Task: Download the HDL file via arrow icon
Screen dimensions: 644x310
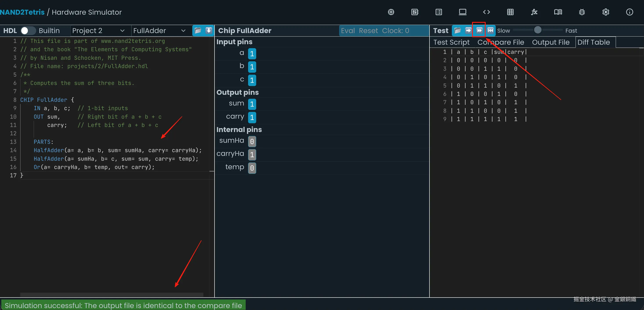Action: (x=209, y=30)
